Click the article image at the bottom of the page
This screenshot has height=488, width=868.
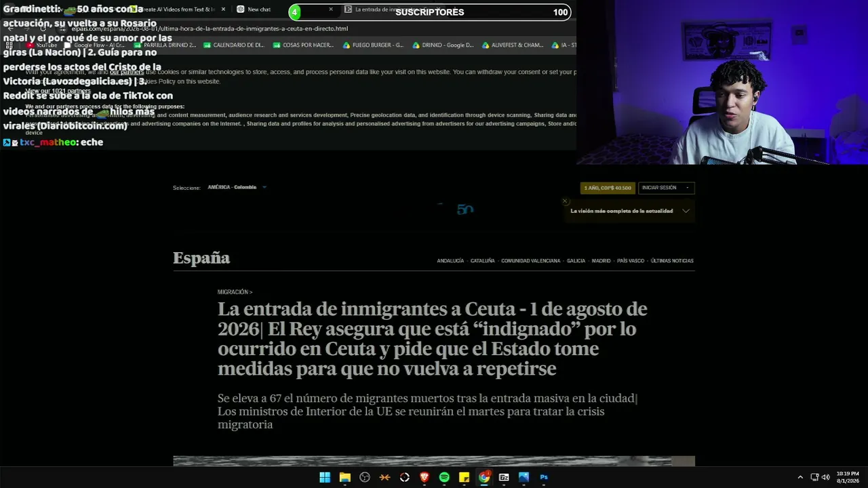[434, 461]
